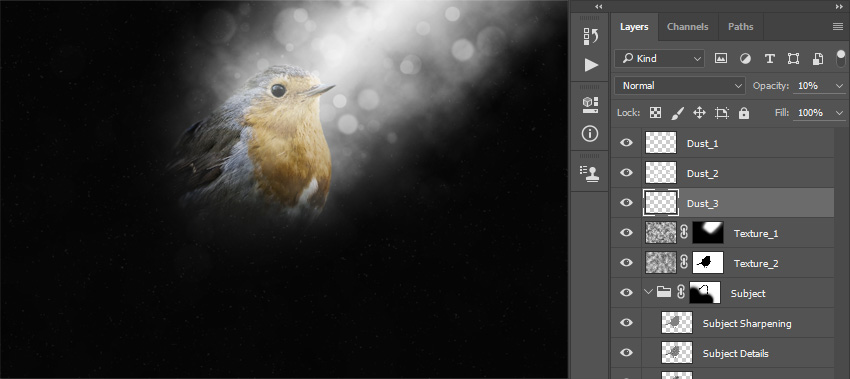
Task: Click the Dust_2 layer name
Action: (703, 174)
